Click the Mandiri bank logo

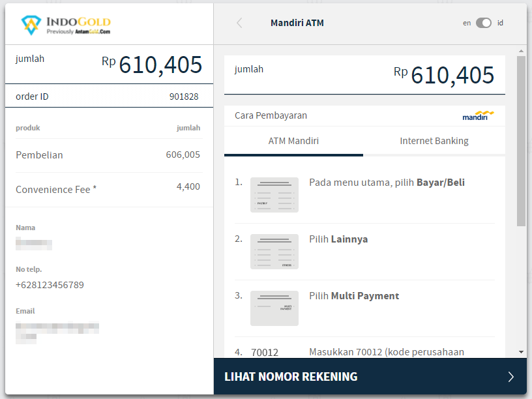point(478,115)
